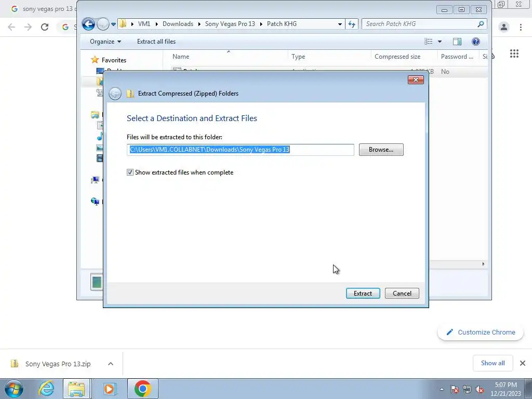
Task: Open the Organize menu
Action: pos(105,42)
